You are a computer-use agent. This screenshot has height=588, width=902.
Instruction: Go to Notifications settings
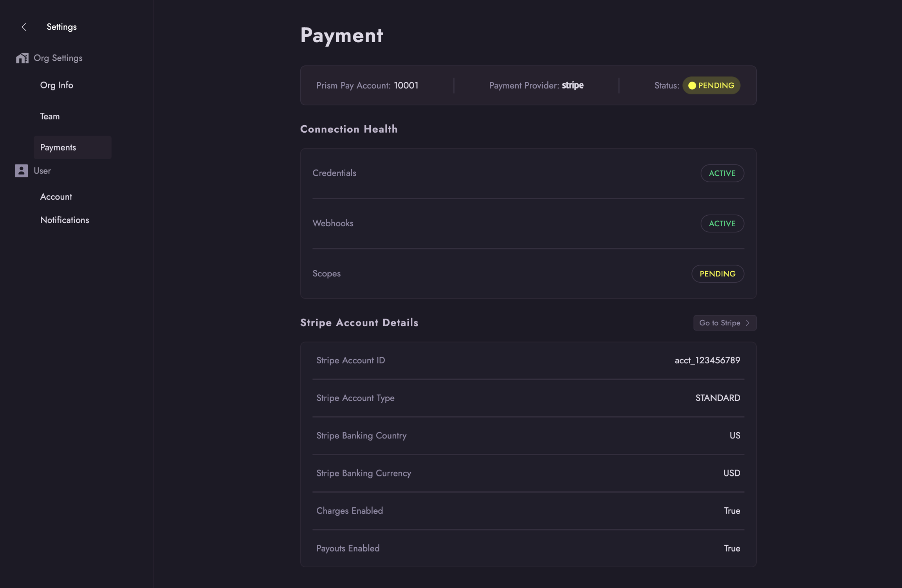[65, 220]
